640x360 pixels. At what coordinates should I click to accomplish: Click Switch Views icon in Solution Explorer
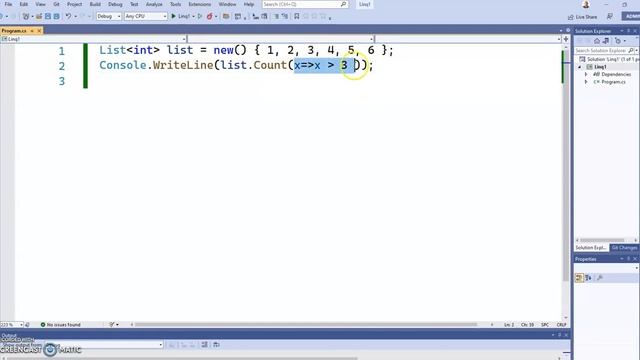pyautogui.click(x=606, y=41)
